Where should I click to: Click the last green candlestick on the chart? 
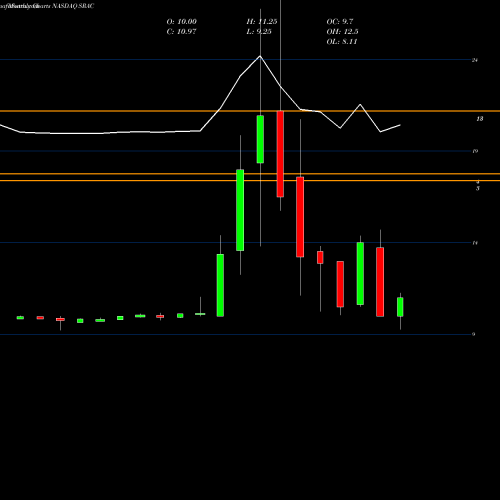click(400, 307)
